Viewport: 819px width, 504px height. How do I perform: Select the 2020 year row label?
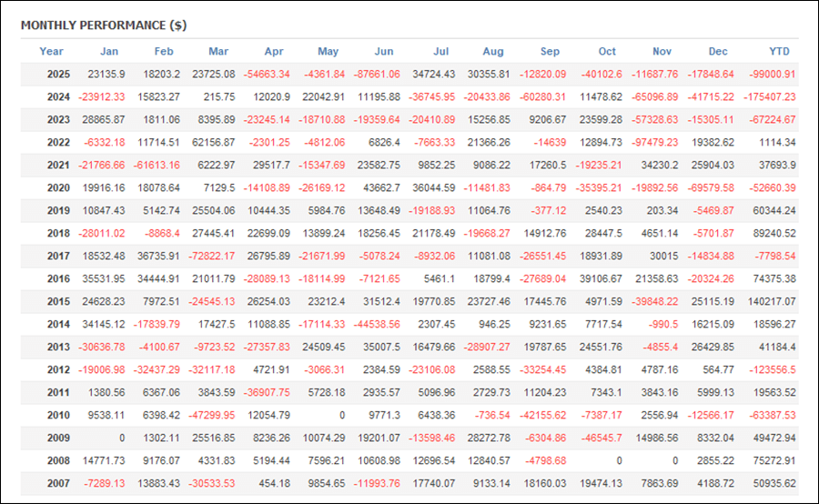[x=59, y=188]
